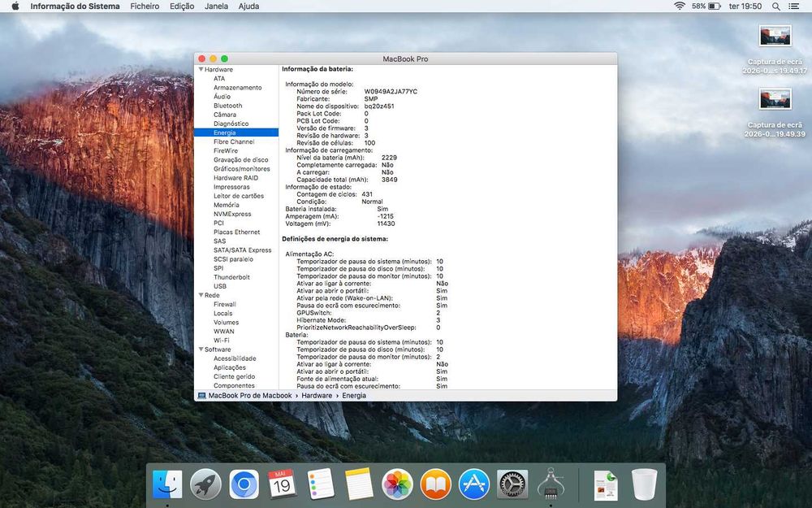Open Informação do Sistema app menu
Screen dimensions: 812x508
[75, 7]
